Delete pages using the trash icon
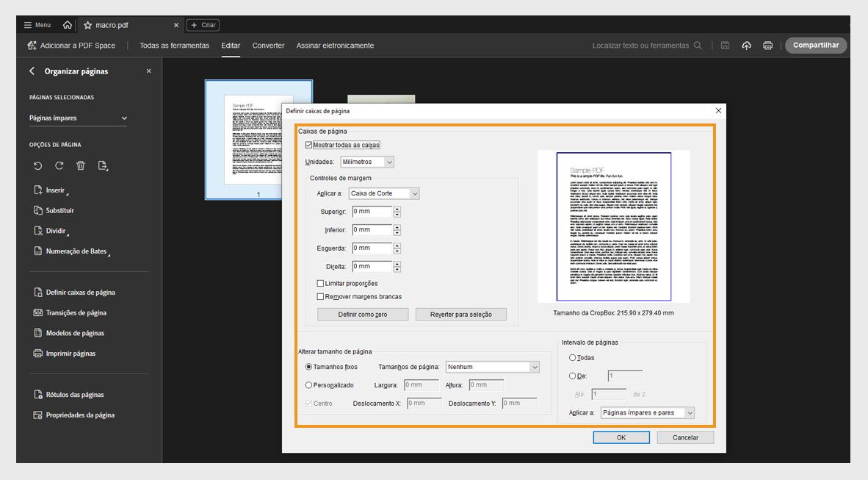Viewport: 868px width, 480px height. tap(81, 166)
